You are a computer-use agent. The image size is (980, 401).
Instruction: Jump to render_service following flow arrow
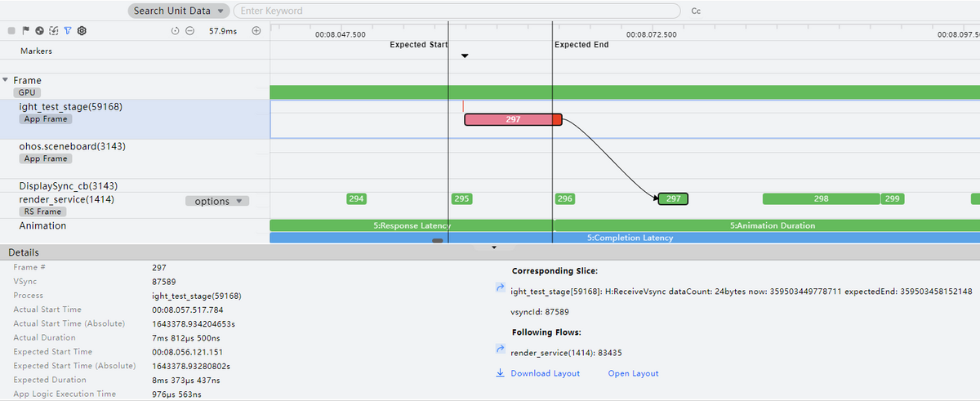coord(500,350)
